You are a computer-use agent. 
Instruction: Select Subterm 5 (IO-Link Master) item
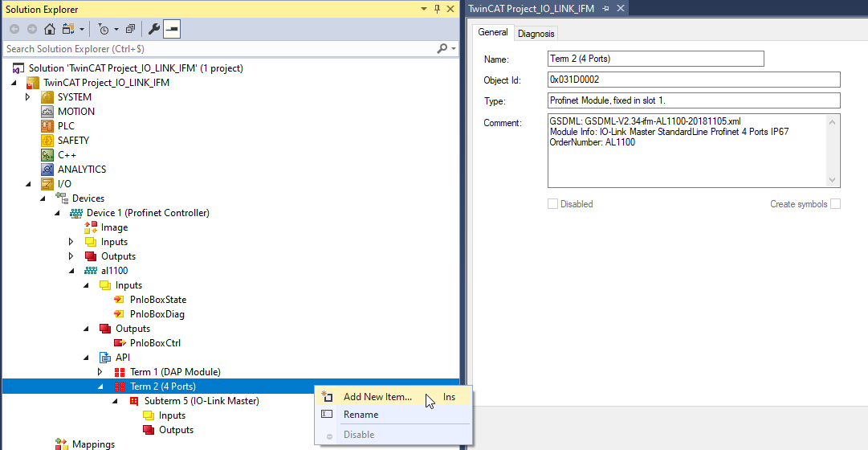[201, 401]
